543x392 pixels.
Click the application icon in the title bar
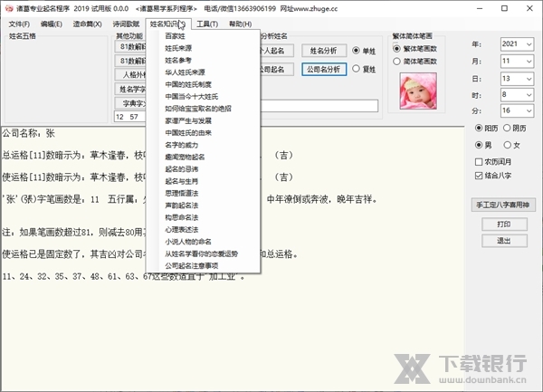(8, 8)
